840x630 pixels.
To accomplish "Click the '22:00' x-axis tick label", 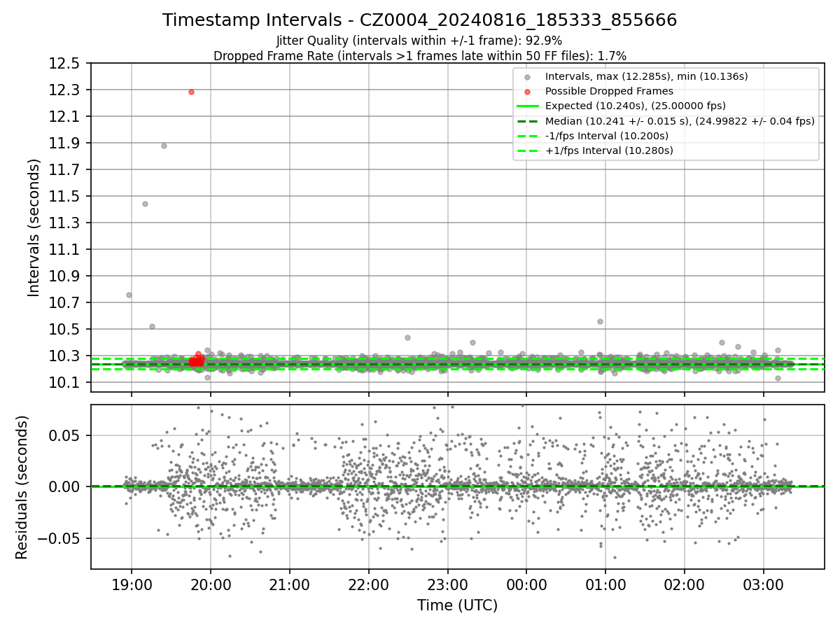I will click(369, 584).
